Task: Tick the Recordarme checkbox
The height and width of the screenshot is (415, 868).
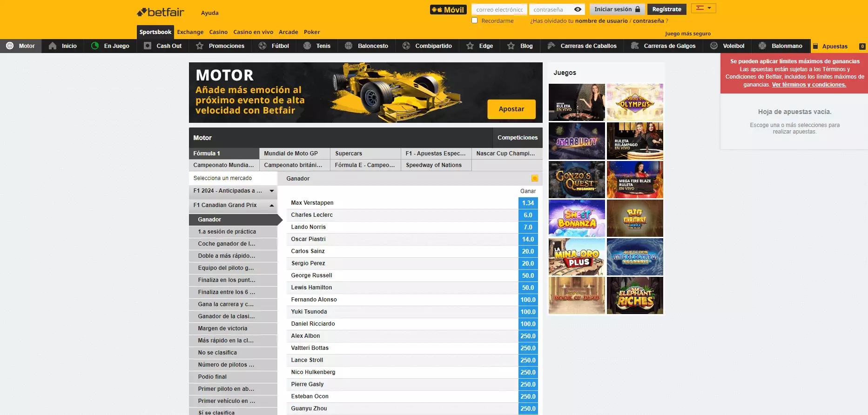Action: click(x=475, y=20)
